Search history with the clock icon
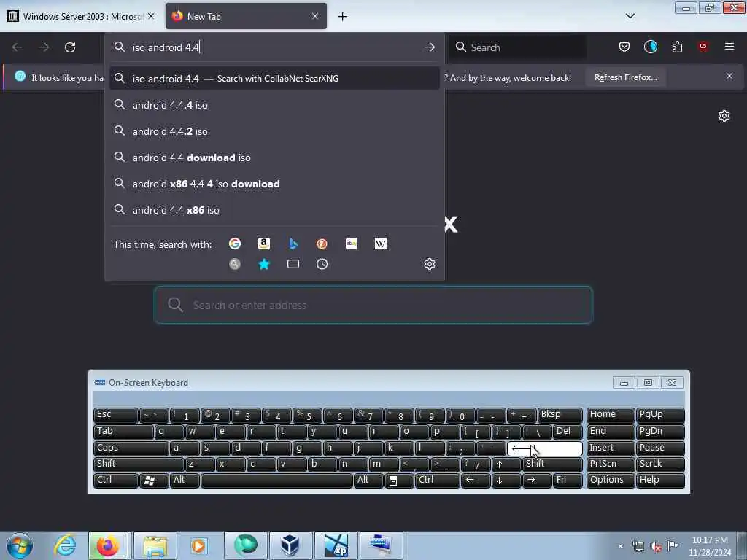 coord(322,264)
